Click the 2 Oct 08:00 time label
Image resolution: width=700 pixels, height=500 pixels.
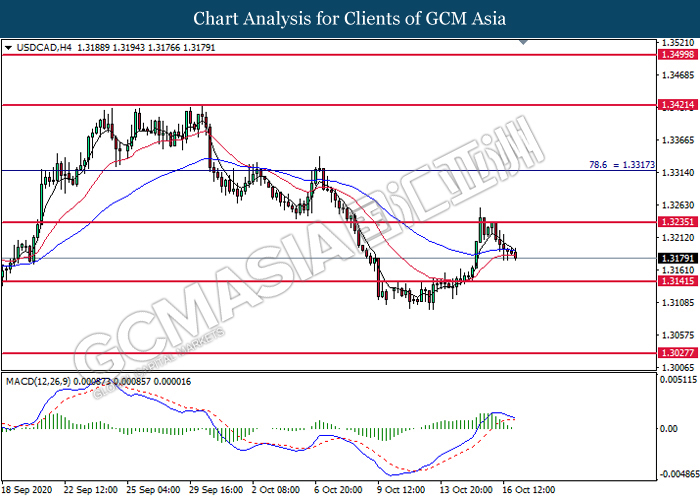pos(275,490)
